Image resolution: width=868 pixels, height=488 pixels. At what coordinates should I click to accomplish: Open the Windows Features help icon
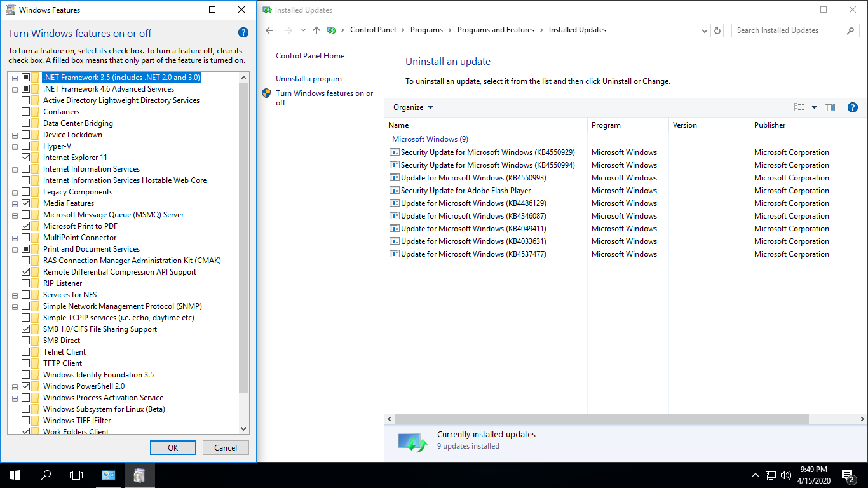pos(243,33)
